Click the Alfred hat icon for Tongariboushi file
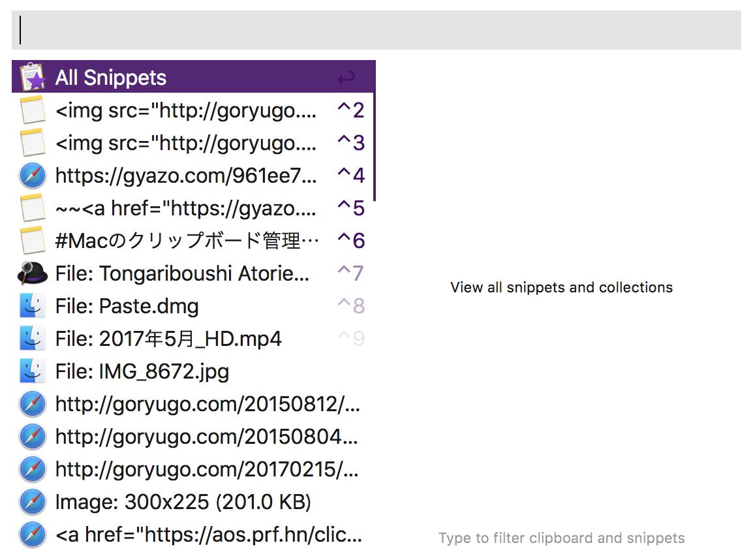The width and height of the screenshot is (753, 560). [33, 273]
